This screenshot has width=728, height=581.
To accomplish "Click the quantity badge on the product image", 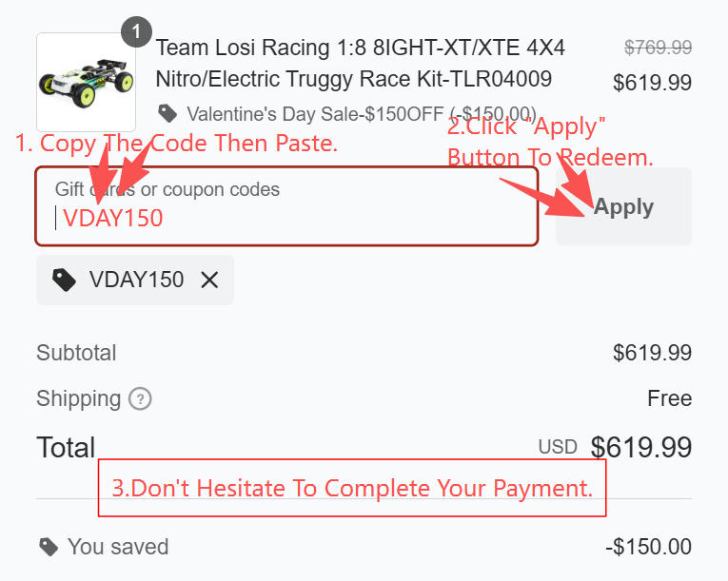I will point(136,32).
